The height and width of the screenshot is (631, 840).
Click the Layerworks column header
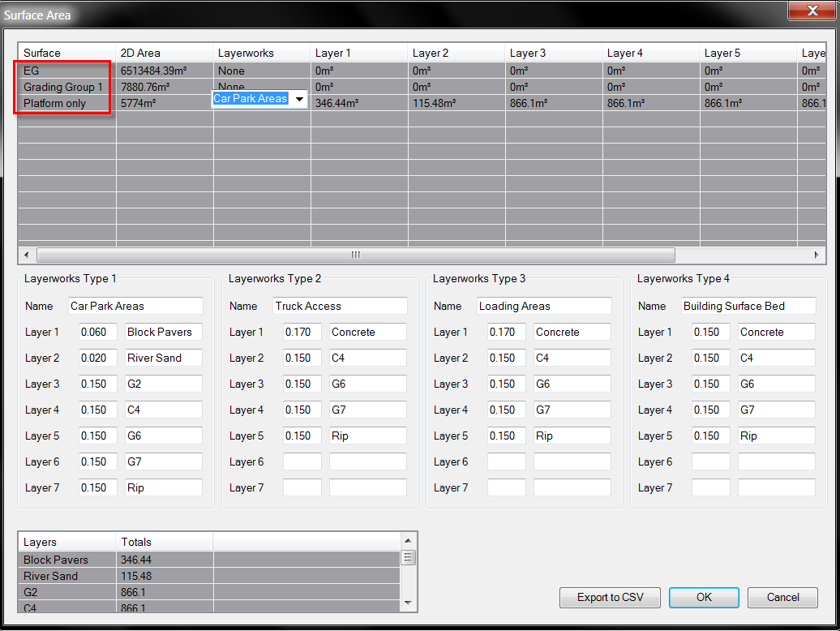click(x=262, y=53)
